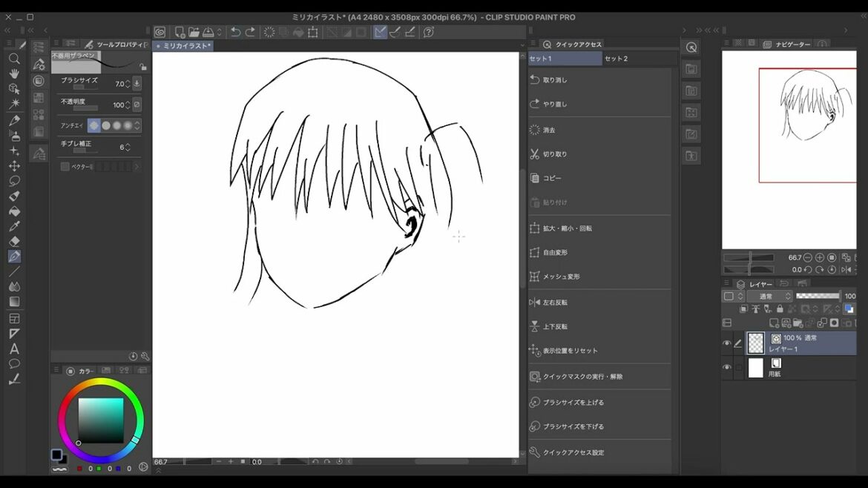
Task: Hide layer レイヤー 1 with eye icon
Action: [x=726, y=343]
